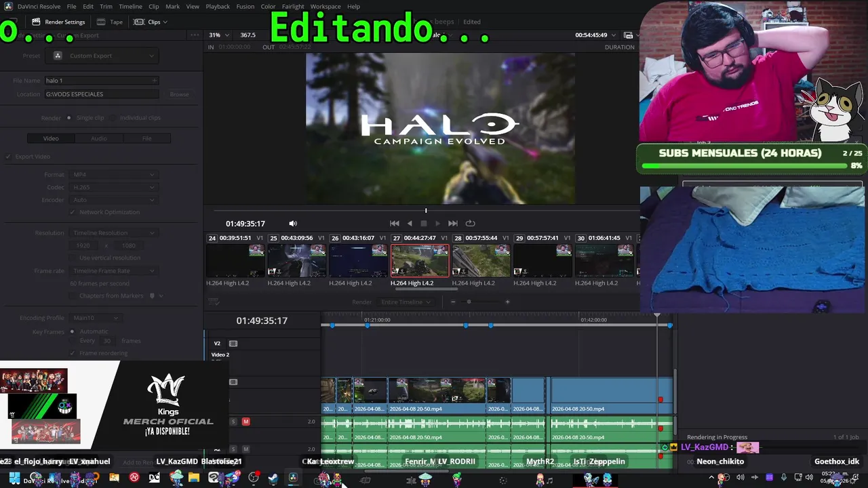868x488 pixels.
Task: Click the timeline view options icon left of Render
Action: pyautogui.click(x=214, y=302)
